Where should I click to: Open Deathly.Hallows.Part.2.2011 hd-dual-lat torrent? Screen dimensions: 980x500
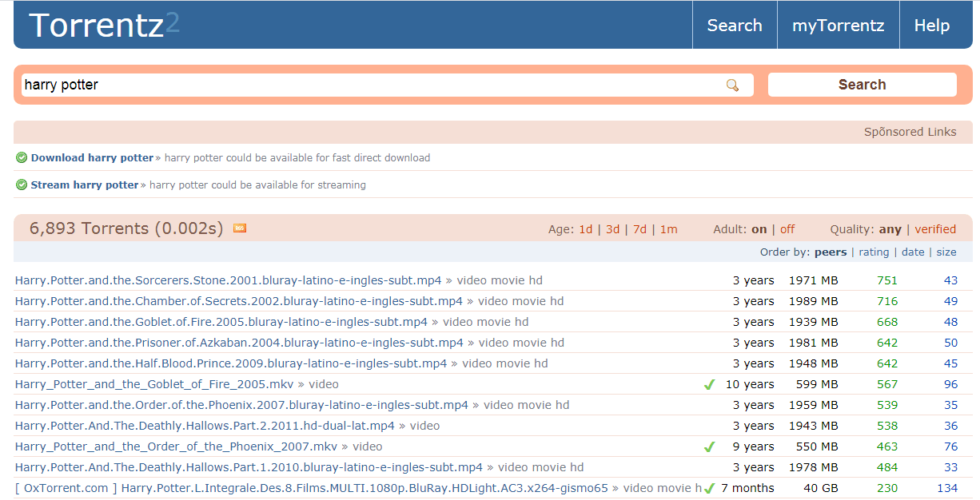point(205,426)
